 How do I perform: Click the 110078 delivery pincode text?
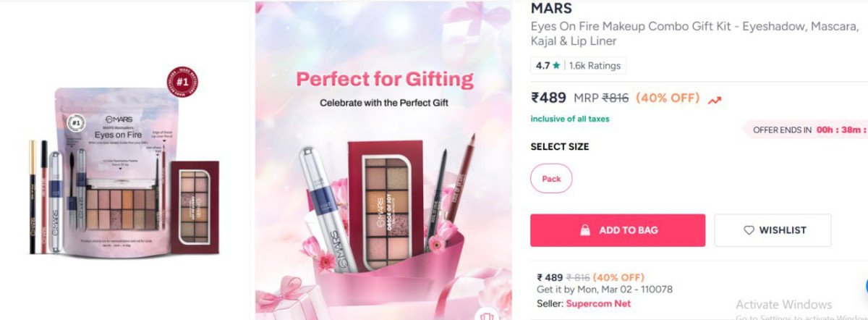(655, 290)
